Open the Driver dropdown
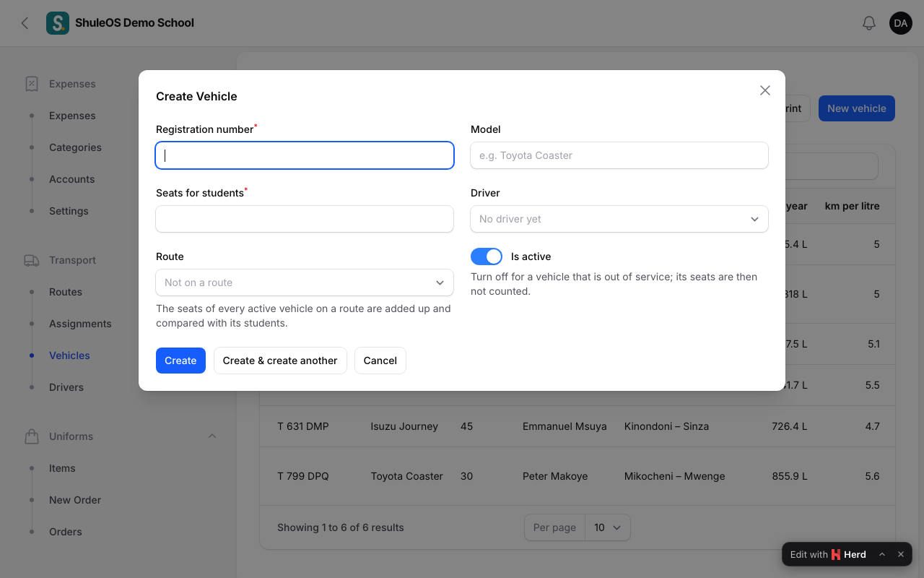The width and height of the screenshot is (924, 578). [619, 219]
